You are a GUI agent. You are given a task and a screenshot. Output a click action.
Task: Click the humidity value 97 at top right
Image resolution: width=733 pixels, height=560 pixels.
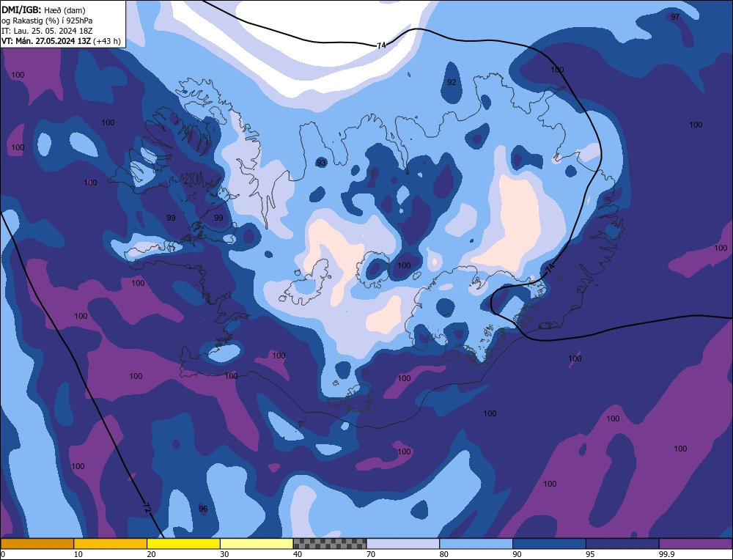pos(675,18)
